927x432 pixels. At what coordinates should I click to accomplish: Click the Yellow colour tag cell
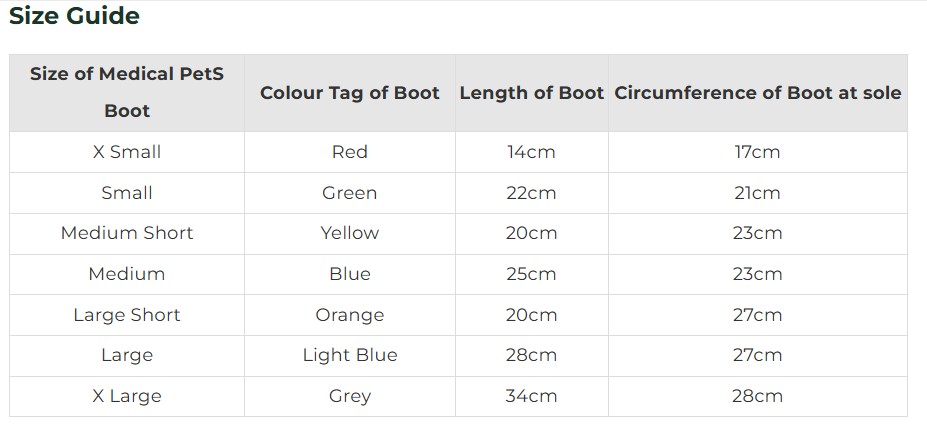pyautogui.click(x=350, y=233)
